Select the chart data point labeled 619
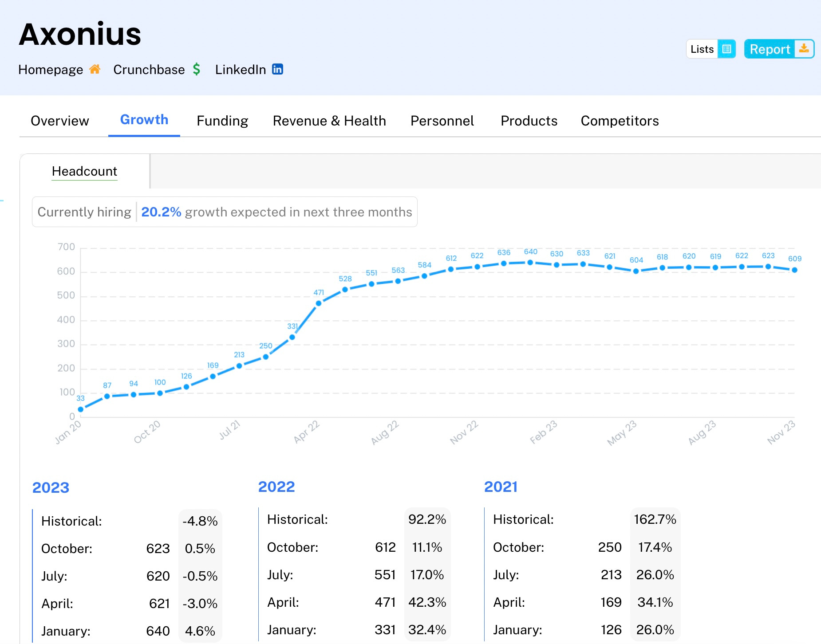 [715, 267]
